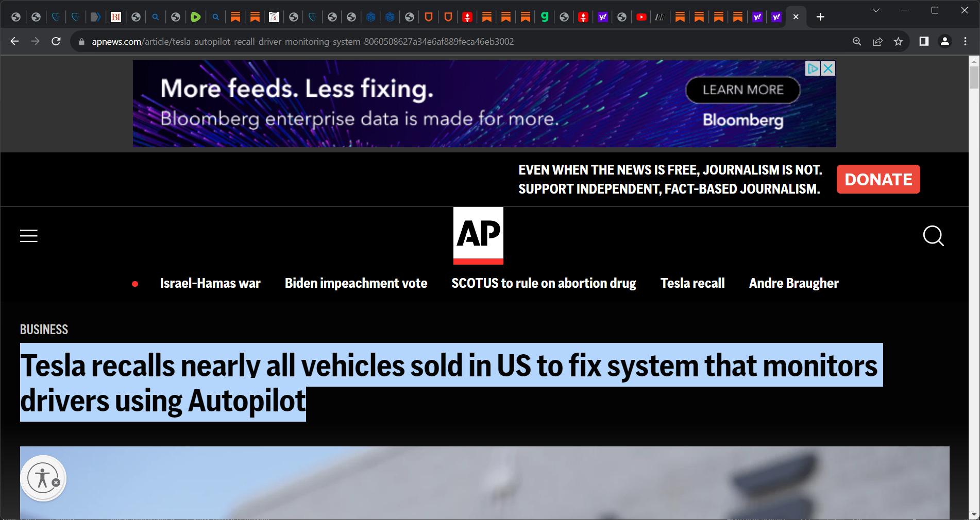This screenshot has height=520, width=980.
Task: Open a new browser tab
Action: (x=820, y=17)
